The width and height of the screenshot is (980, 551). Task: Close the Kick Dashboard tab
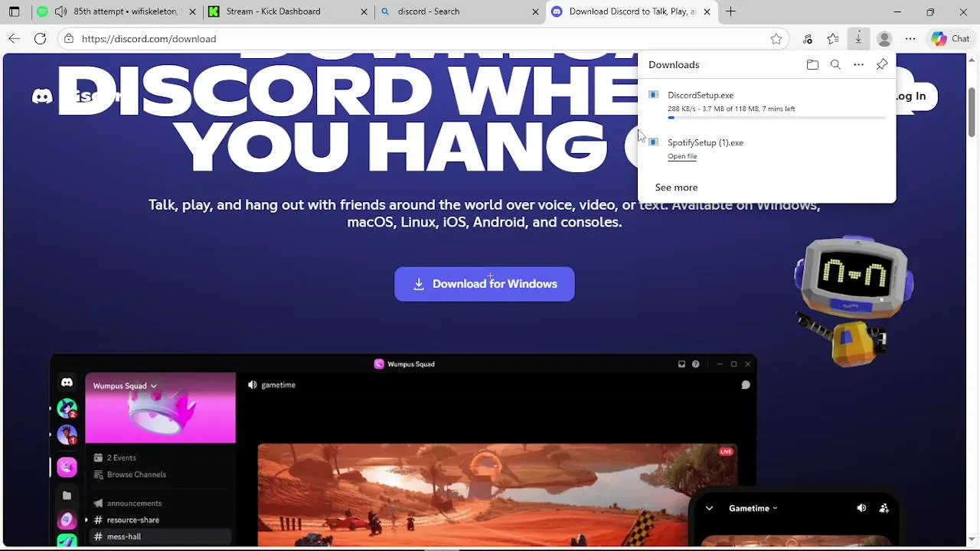[364, 11]
